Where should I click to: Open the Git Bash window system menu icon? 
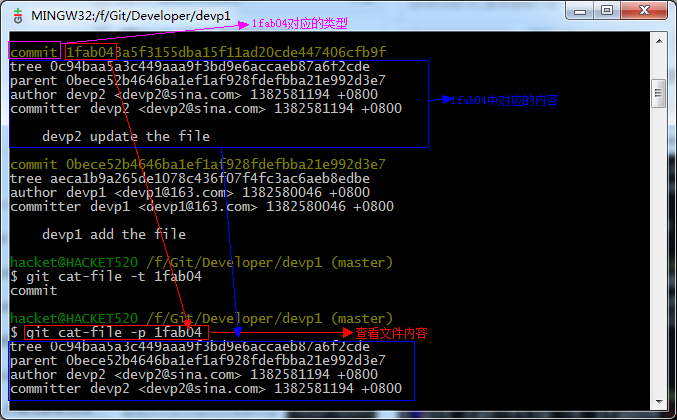18,16
